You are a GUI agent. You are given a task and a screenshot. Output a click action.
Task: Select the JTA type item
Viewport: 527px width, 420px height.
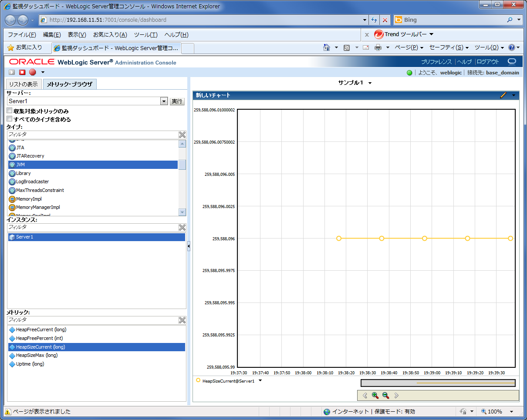pos(92,148)
